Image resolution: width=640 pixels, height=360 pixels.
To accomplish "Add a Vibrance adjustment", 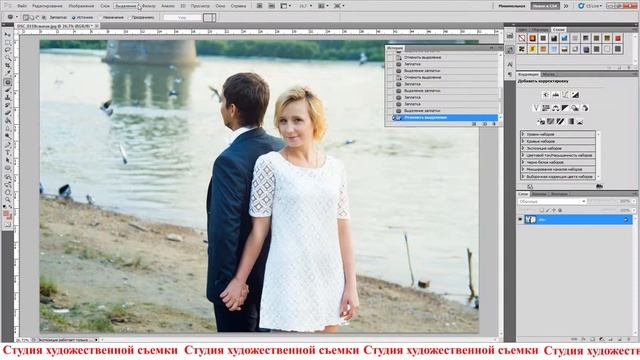I will 536,108.
